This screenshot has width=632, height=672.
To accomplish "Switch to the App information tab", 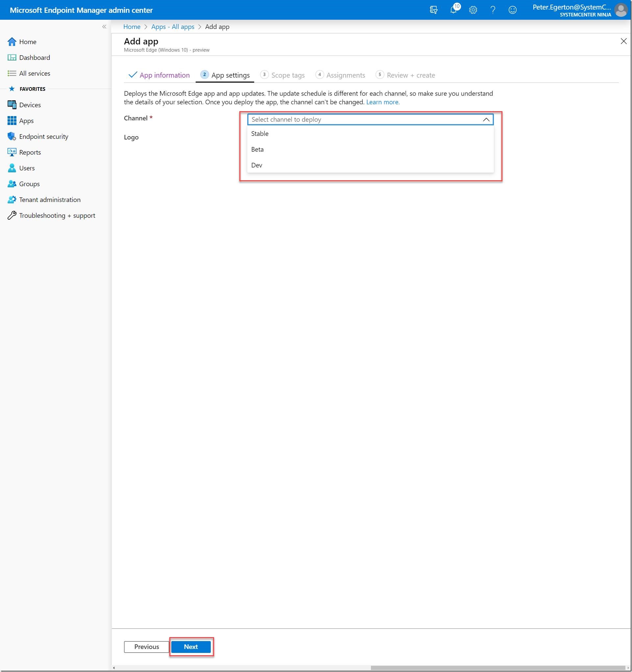I will click(x=164, y=75).
